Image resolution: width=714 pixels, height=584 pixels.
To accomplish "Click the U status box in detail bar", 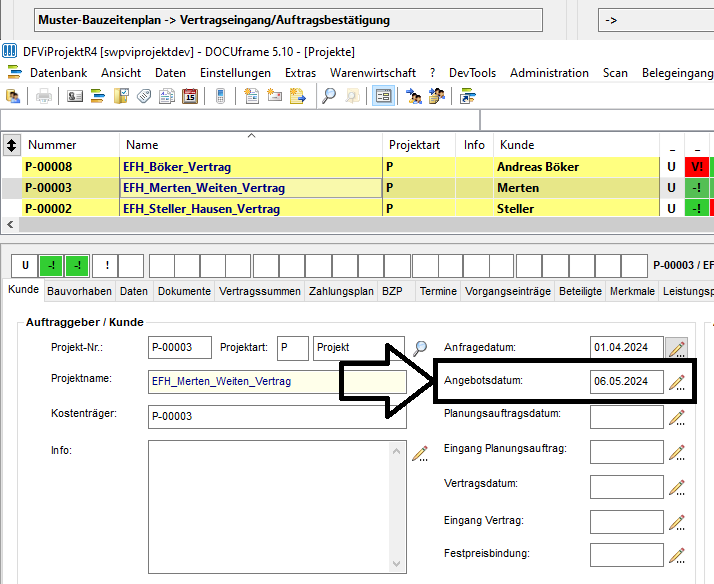I will (x=25, y=265).
